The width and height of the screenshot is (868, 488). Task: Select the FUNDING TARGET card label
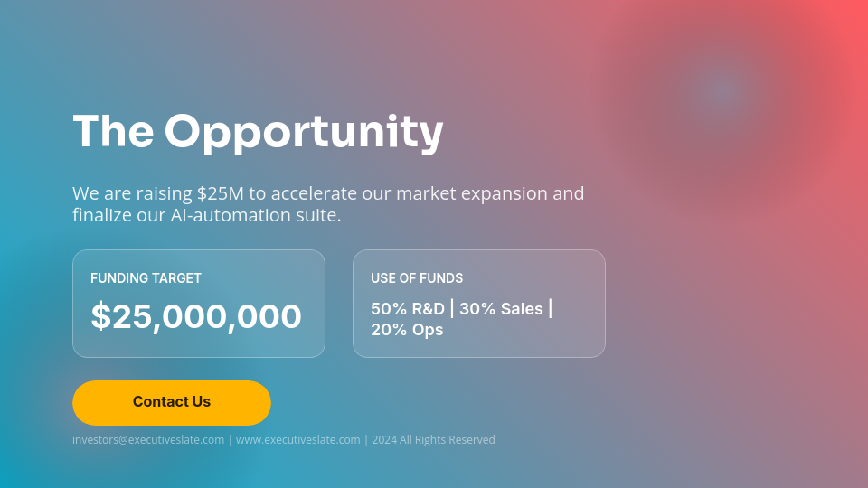tap(146, 278)
